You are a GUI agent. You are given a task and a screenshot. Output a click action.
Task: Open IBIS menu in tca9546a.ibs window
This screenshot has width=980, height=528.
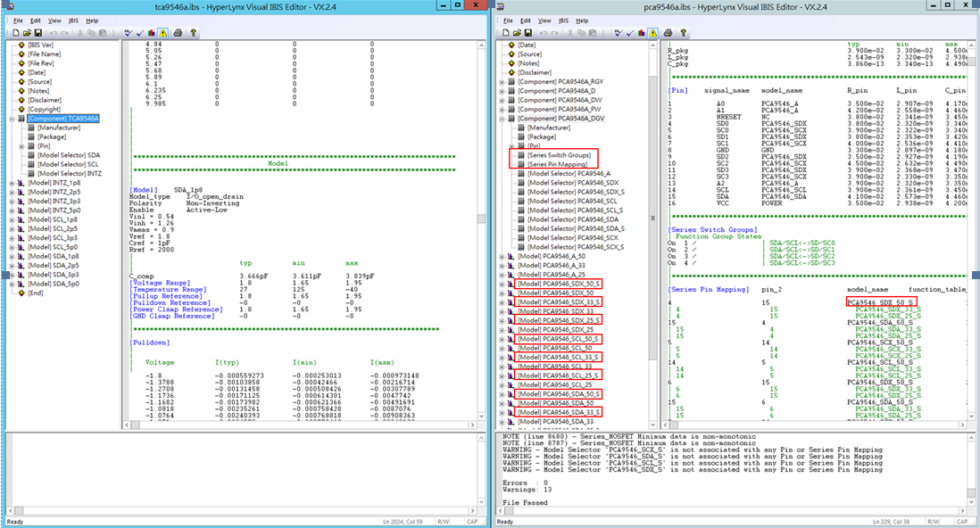[74, 21]
